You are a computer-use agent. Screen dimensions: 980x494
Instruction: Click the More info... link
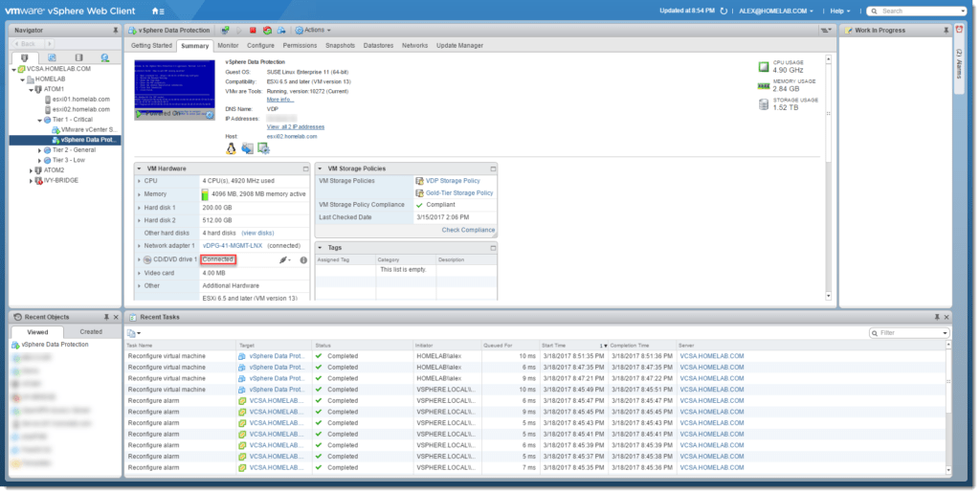[280, 101]
